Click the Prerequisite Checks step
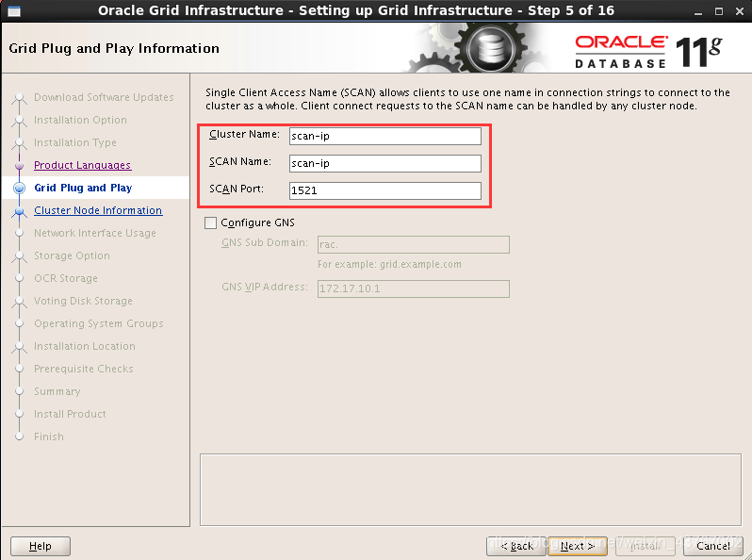752x560 pixels. click(x=84, y=369)
